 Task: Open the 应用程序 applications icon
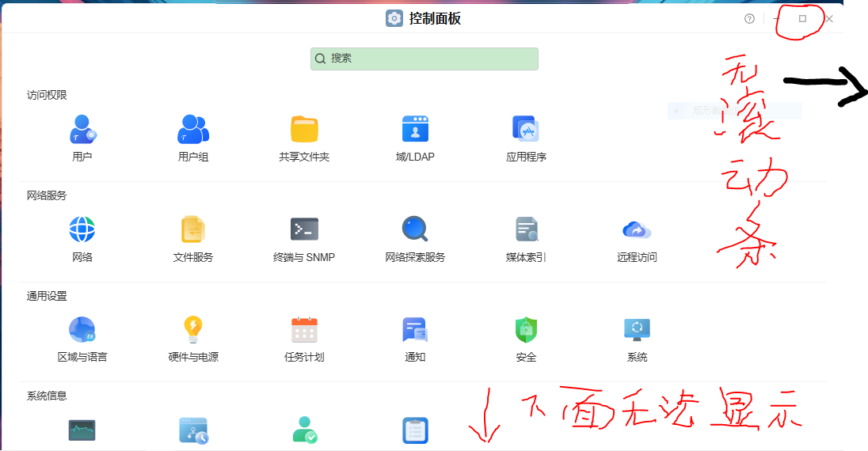click(526, 130)
